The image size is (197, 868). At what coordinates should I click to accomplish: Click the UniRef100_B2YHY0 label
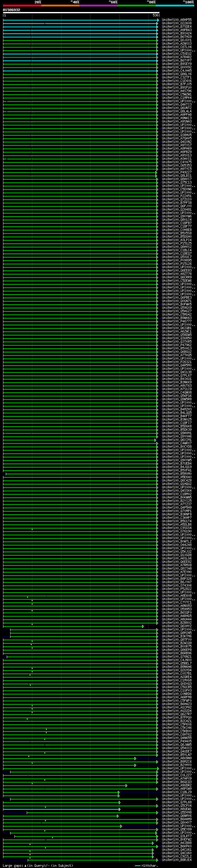coord(176,765)
